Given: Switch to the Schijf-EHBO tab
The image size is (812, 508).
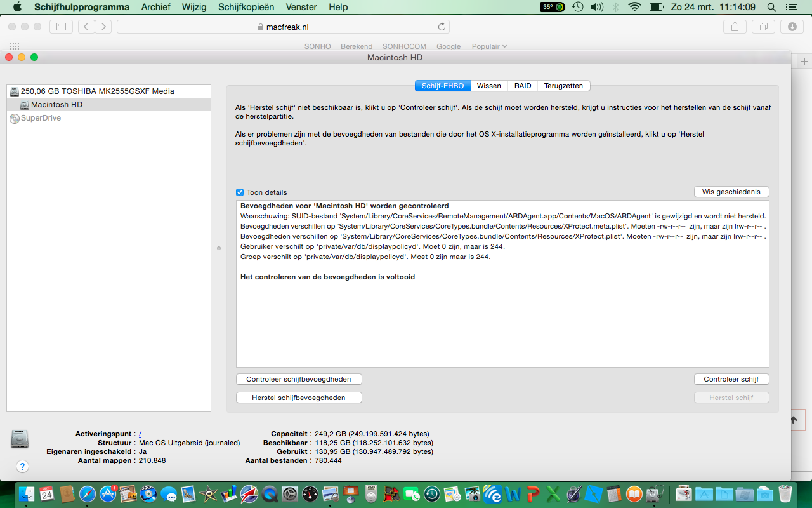Looking at the screenshot, I should (442, 86).
